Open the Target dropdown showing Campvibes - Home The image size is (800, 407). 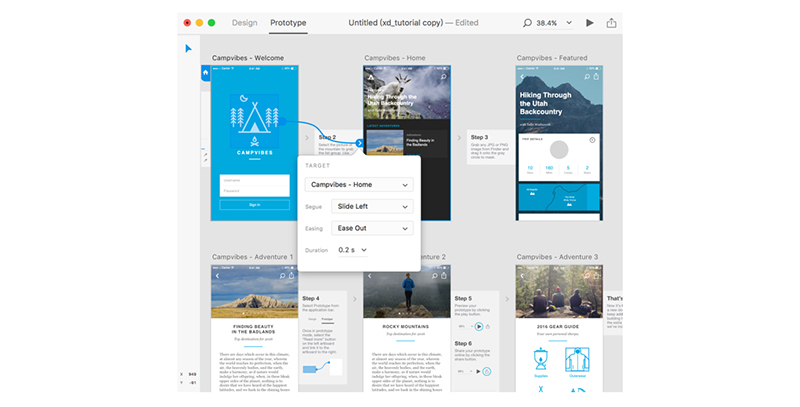click(358, 184)
